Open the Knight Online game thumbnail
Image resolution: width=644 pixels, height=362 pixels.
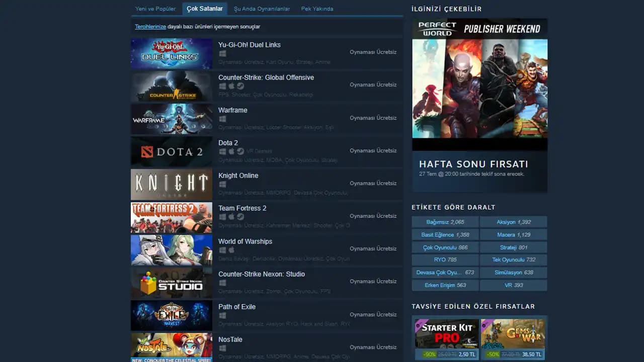[x=171, y=185]
